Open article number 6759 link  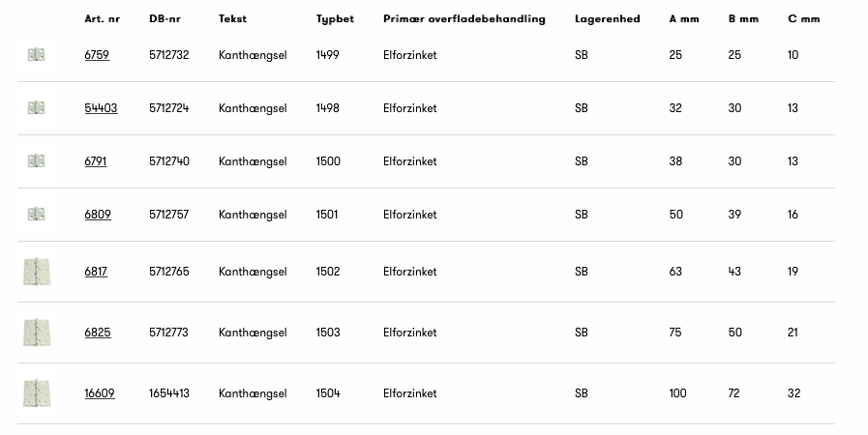pos(97,55)
